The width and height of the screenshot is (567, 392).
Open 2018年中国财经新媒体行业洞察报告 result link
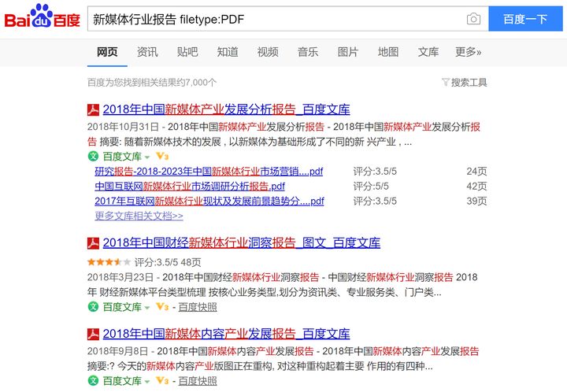[242, 242]
